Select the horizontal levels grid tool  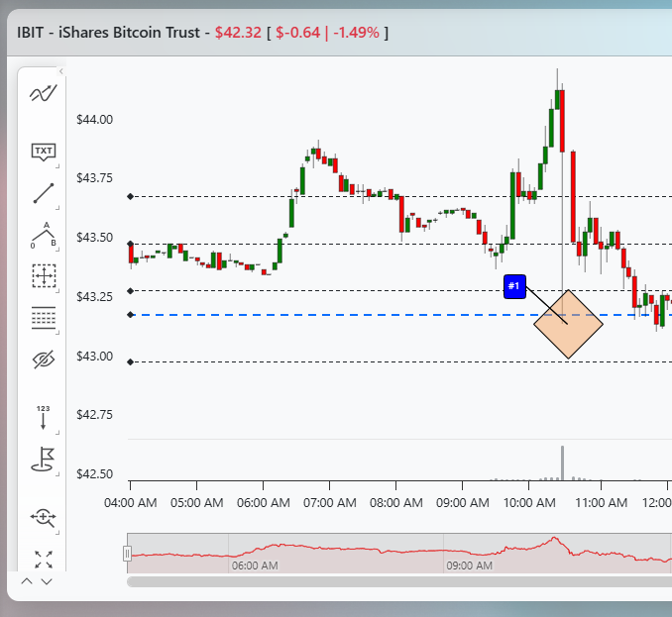pyautogui.click(x=44, y=318)
